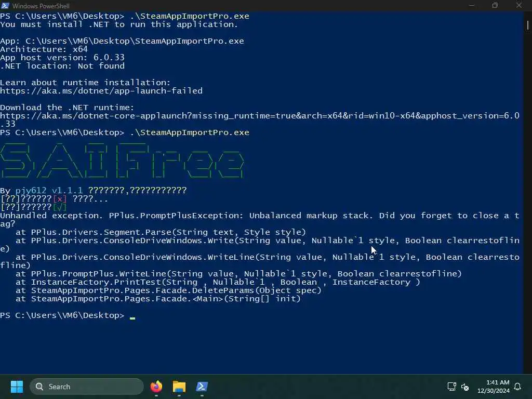Click the PowerShell icon in the title bar

[x=5, y=5]
